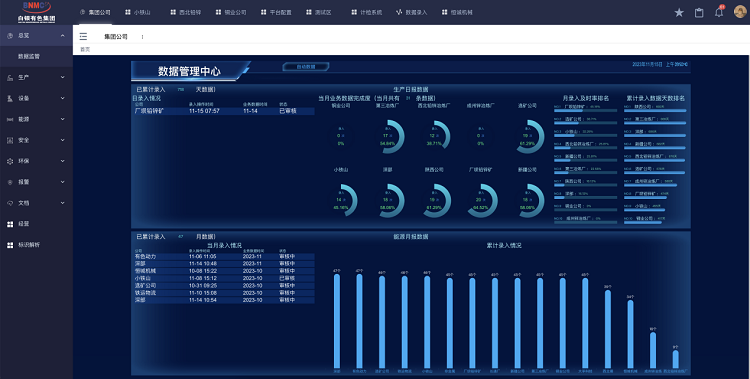750x379 pixels.
Task: Toggle the hamburger sidebar collapse icon
Action: pyautogui.click(x=83, y=36)
